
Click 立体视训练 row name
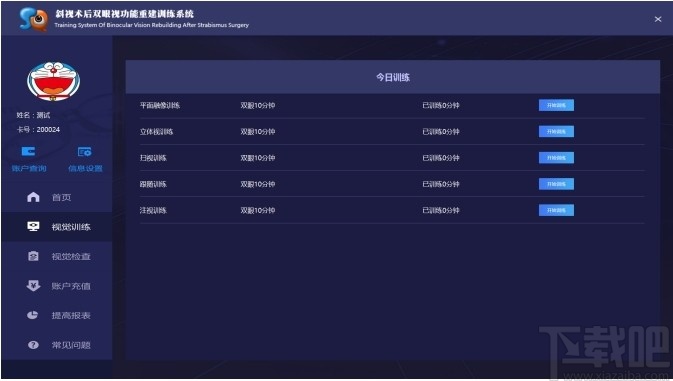tap(156, 132)
